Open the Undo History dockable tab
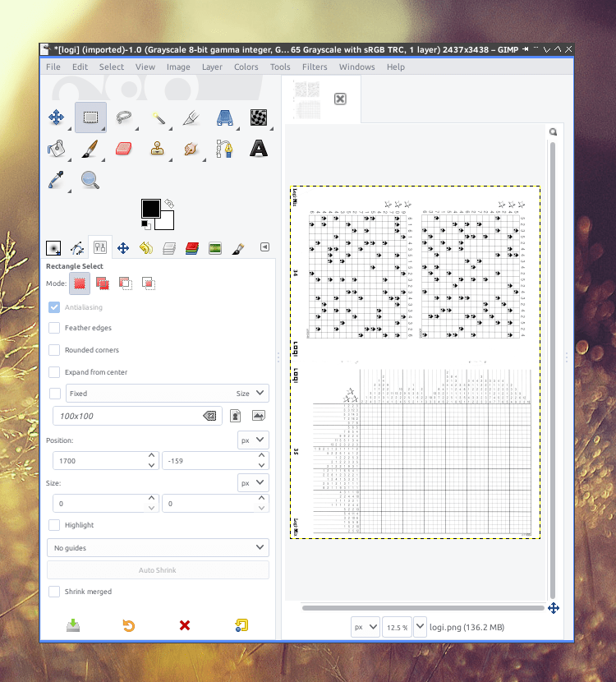 [x=146, y=248]
